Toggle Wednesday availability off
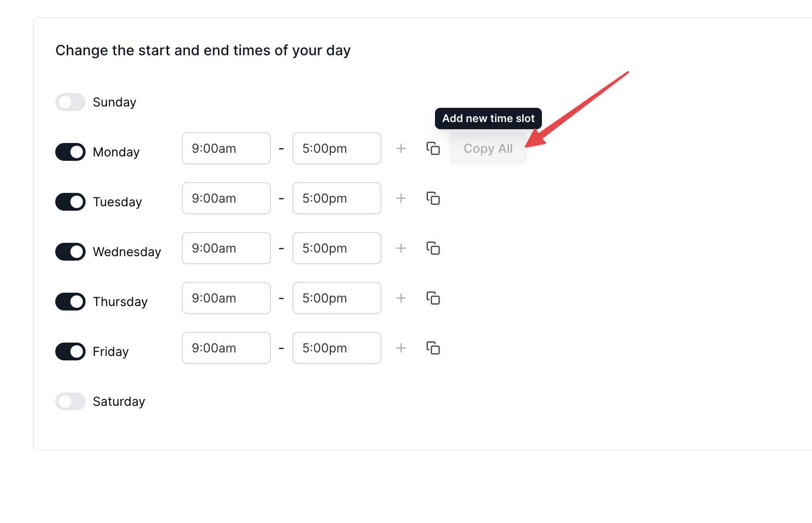812x523 pixels. (x=70, y=252)
